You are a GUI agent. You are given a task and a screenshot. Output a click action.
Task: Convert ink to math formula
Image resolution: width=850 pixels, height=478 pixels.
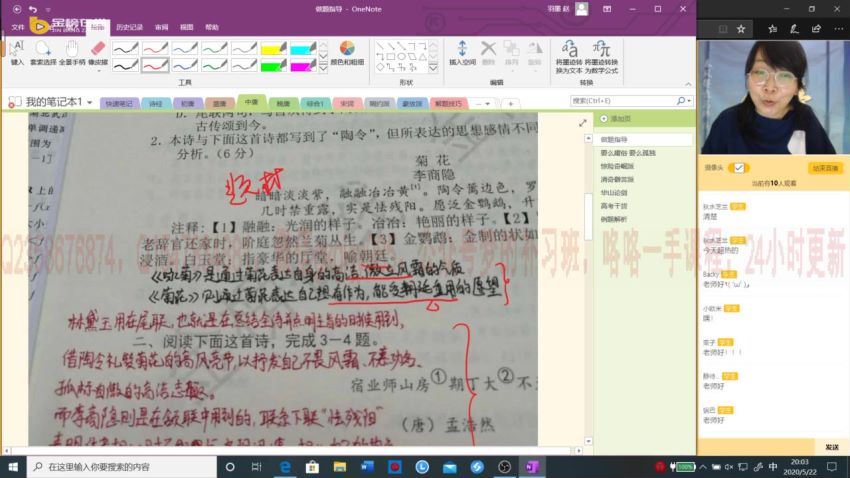coord(601,57)
